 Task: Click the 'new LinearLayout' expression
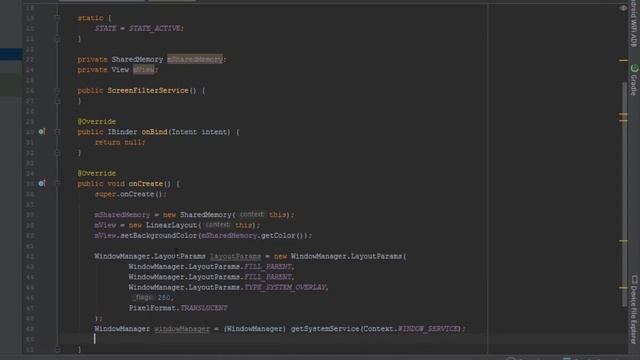[163, 225]
